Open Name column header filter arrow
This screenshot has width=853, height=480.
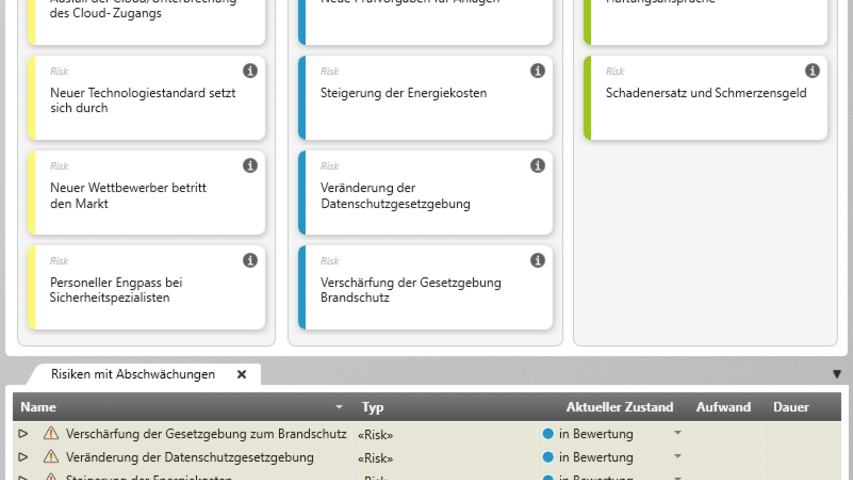click(x=339, y=408)
